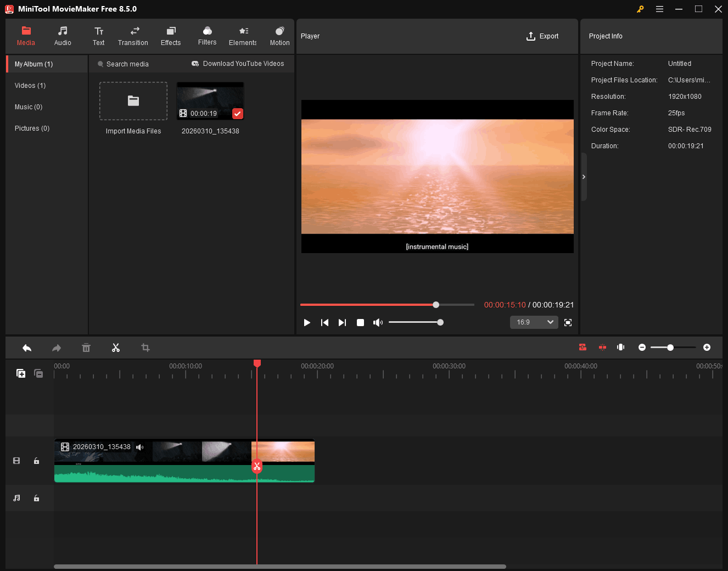Collapse the Project Info panel arrow
Viewport: 728px width, 571px height.
tap(584, 177)
